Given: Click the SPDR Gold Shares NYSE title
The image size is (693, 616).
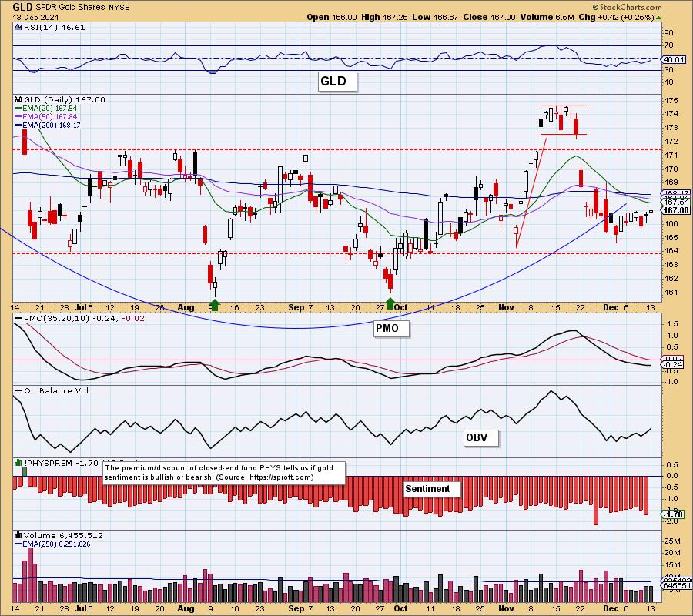Looking at the screenshot, I should 82,8.
